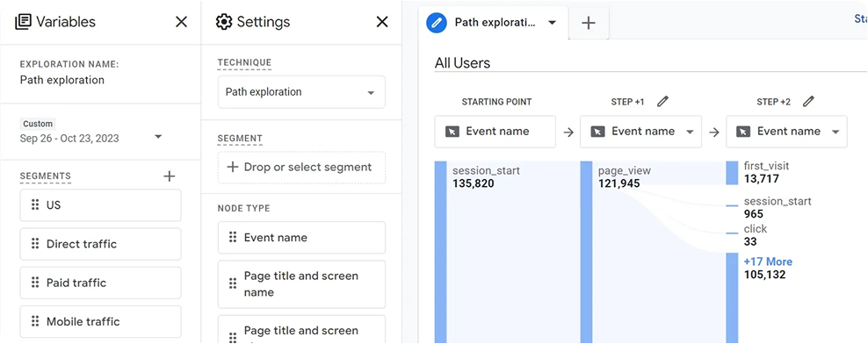Open the Technique Path exploration dropdown

pos(301,92)
